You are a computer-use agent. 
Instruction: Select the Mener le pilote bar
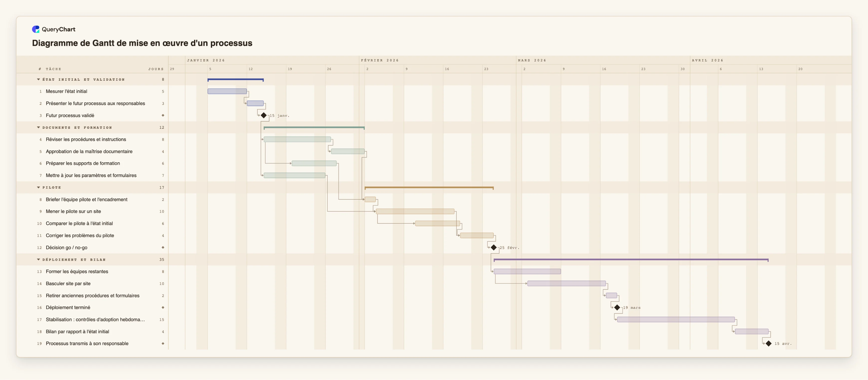pyautogui.click(x=415, y=211)
